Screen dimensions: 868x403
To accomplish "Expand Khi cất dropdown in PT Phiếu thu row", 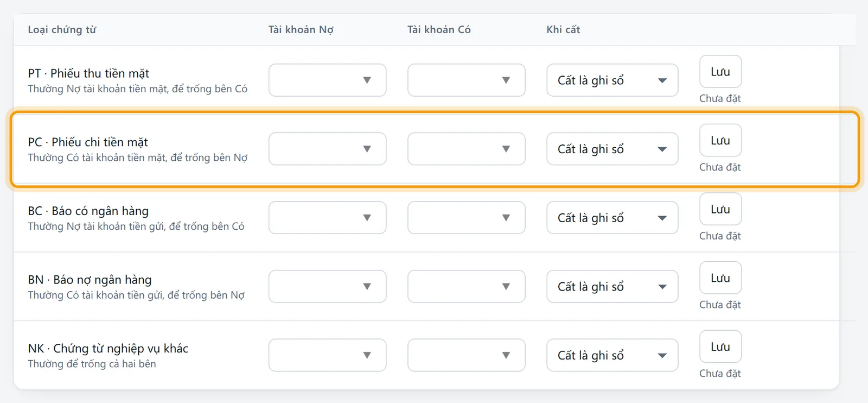I will [612, 80].
